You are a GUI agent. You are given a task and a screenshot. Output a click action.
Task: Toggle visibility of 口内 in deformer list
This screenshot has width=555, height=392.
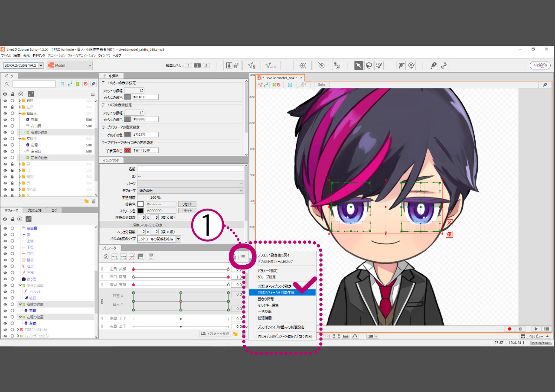5,253
